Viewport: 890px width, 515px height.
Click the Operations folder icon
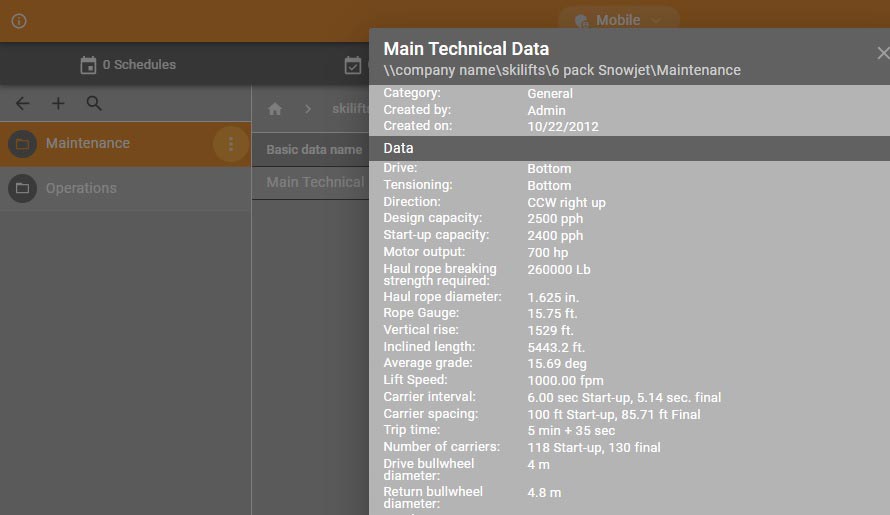coord(22,188)
